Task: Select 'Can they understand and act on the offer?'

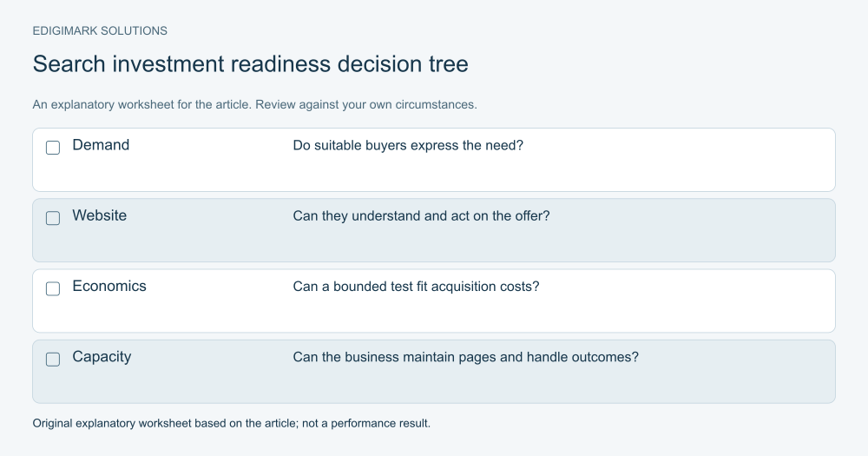Action: [421, 215]
